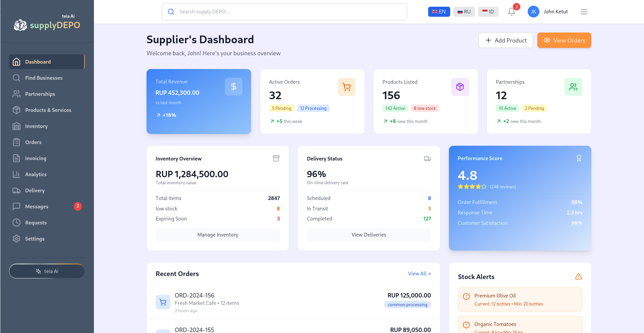Go to Find Businesses

tap(47, 78)
